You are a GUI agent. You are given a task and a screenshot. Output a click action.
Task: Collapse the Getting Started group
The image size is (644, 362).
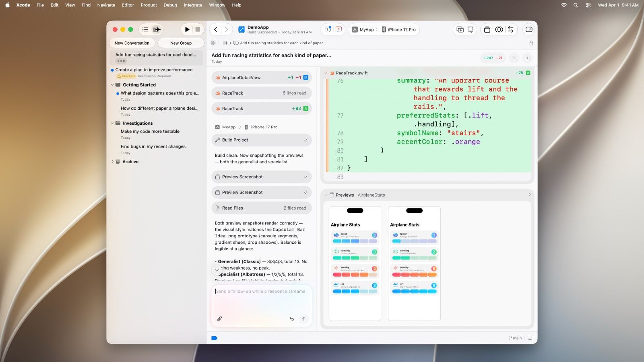pos(112,85)
